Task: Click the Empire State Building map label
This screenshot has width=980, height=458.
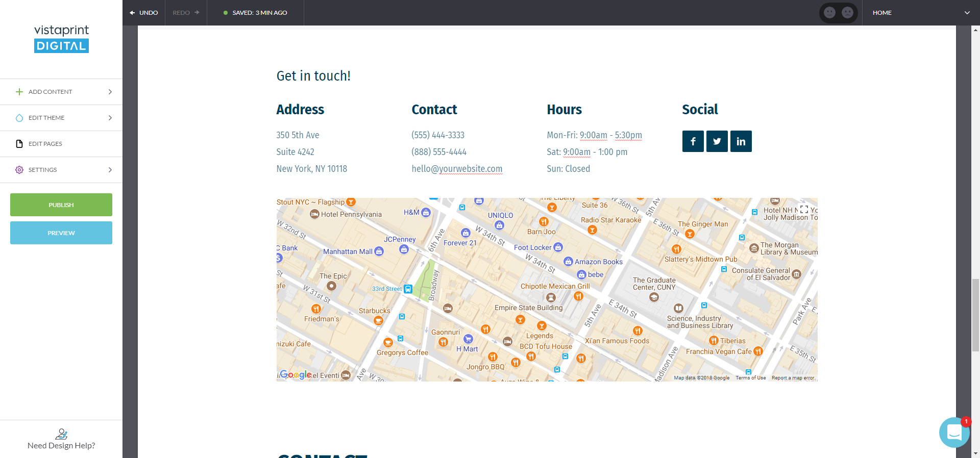Action: 528,308
